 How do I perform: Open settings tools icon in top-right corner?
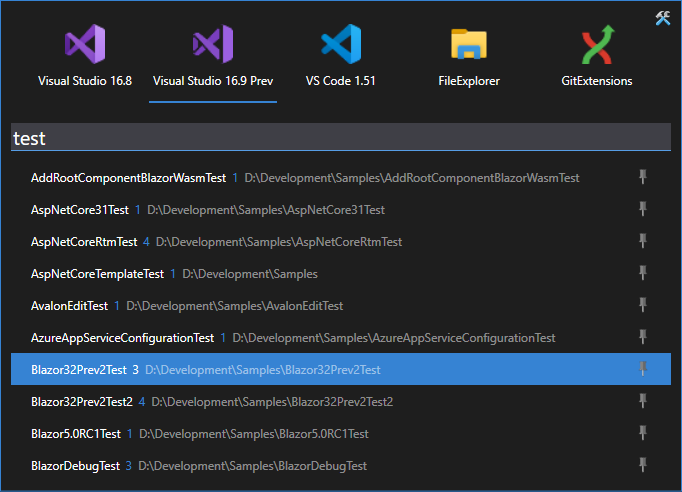663,18
